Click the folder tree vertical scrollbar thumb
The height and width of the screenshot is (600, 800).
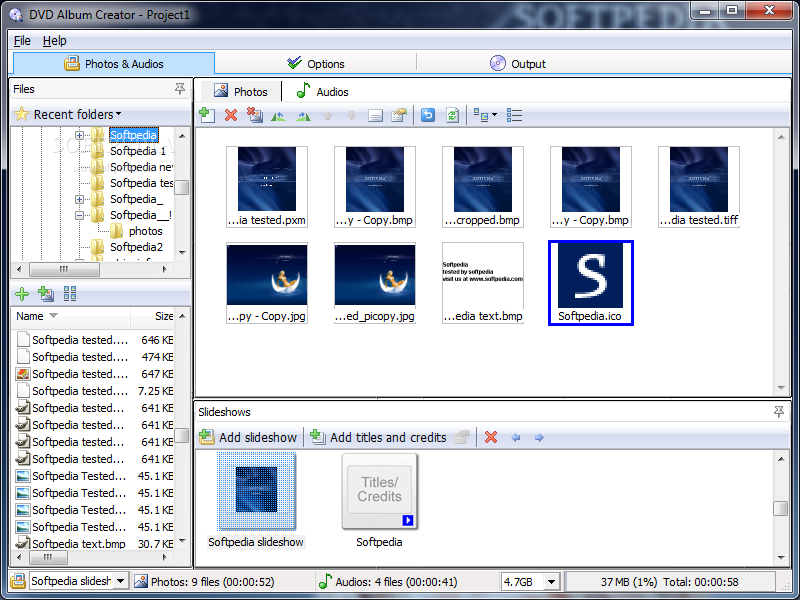(182, 187)
